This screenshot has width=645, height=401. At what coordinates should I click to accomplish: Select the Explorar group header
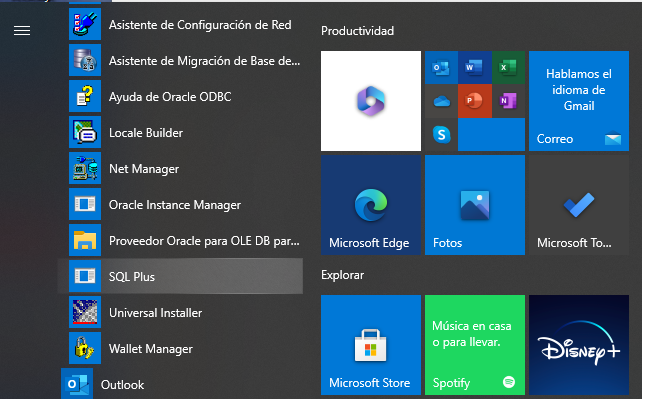tap(342, 275)
